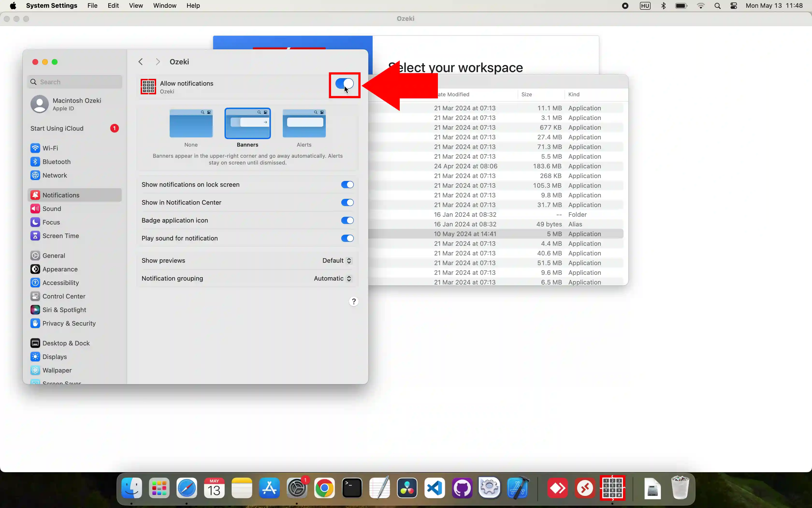Open the Help menu

(x=193, y=6)
